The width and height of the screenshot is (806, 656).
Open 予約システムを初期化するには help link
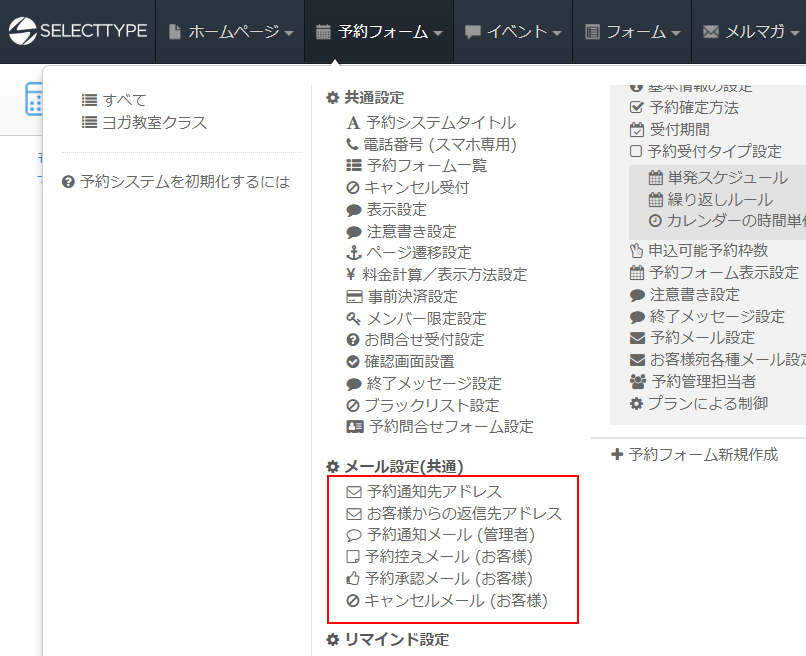point(184,182)
